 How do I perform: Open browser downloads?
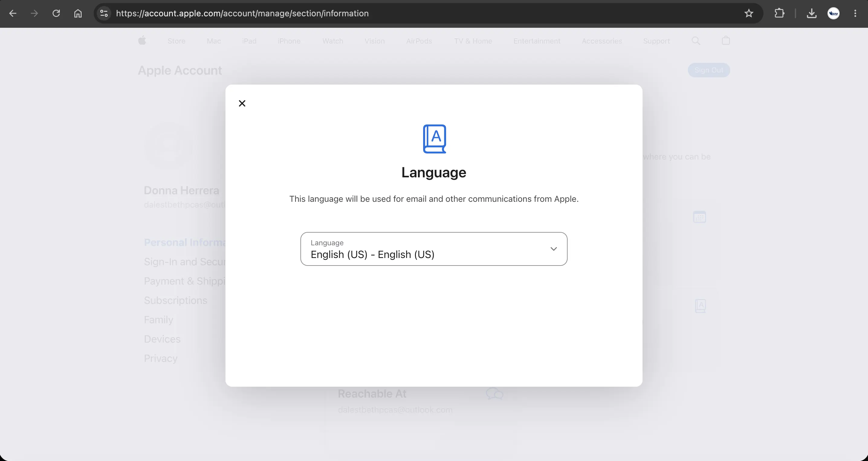(812, 14)
